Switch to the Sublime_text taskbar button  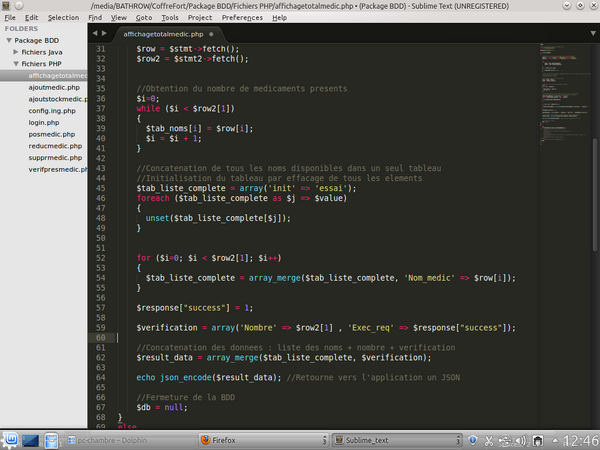pyautogui.click(x=364, y=439)
